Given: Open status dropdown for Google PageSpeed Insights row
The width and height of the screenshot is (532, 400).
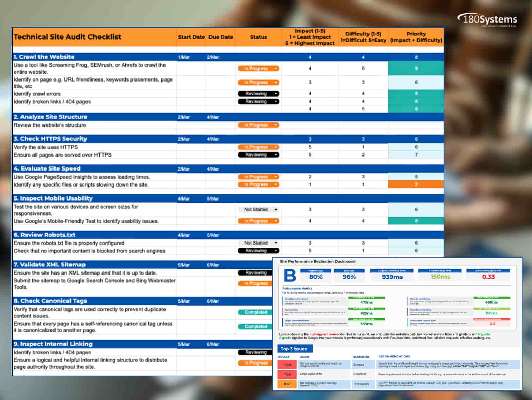Looking at the screenshot, I should pos(259,177).
